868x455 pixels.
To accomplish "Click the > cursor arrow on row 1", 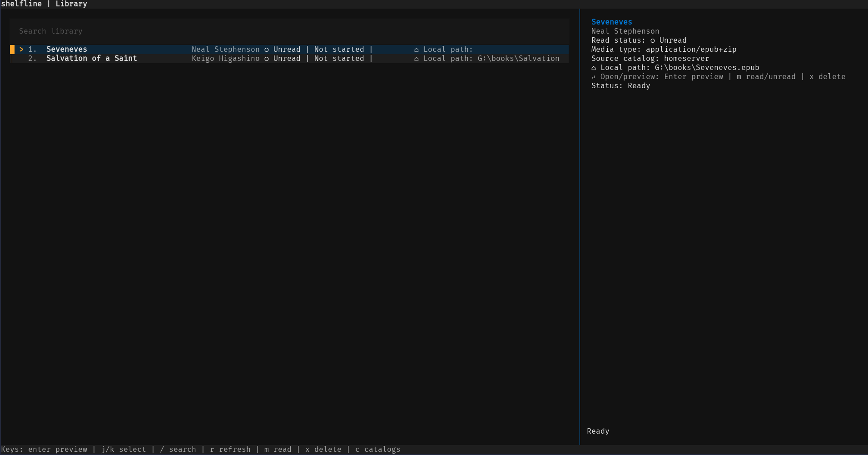I will coord(21,49).
